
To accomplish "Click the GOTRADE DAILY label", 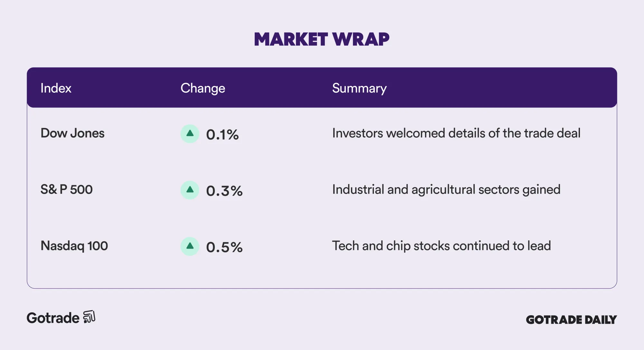I will point(571,319).
